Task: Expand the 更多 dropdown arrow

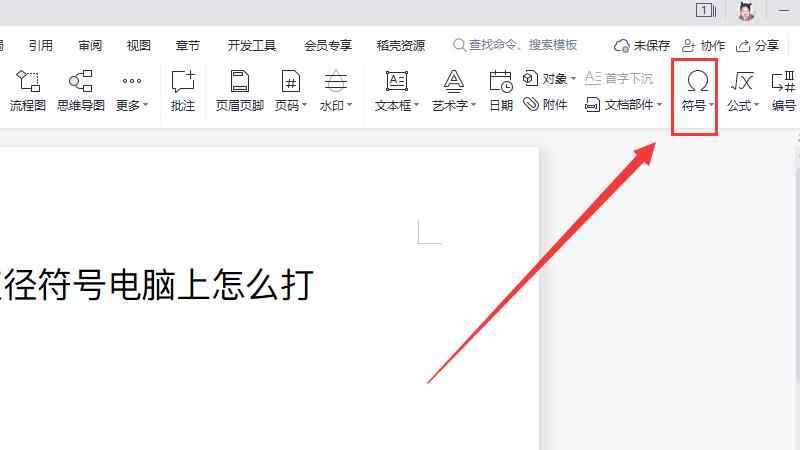Action: coord(145,105)
